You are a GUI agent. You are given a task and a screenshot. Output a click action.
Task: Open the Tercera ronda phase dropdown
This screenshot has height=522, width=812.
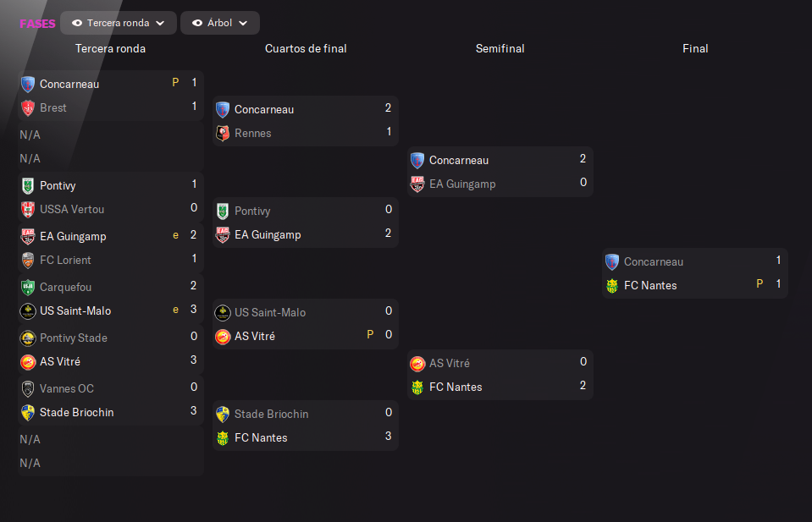[x=119, y=23]
